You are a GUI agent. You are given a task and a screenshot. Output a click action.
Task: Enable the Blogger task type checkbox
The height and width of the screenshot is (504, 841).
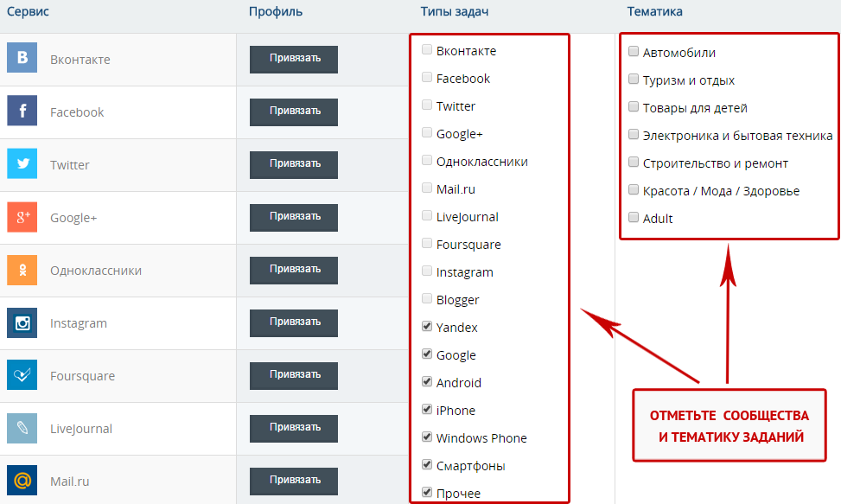pos(427,298)
